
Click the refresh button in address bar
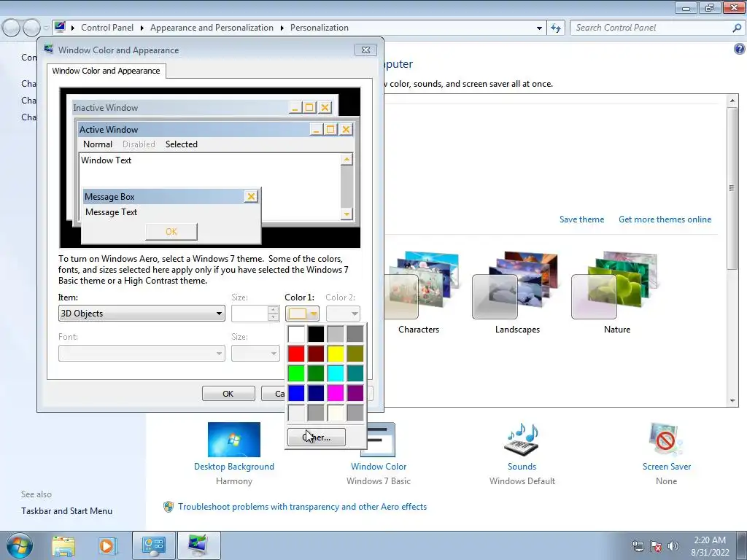(555, 28)
